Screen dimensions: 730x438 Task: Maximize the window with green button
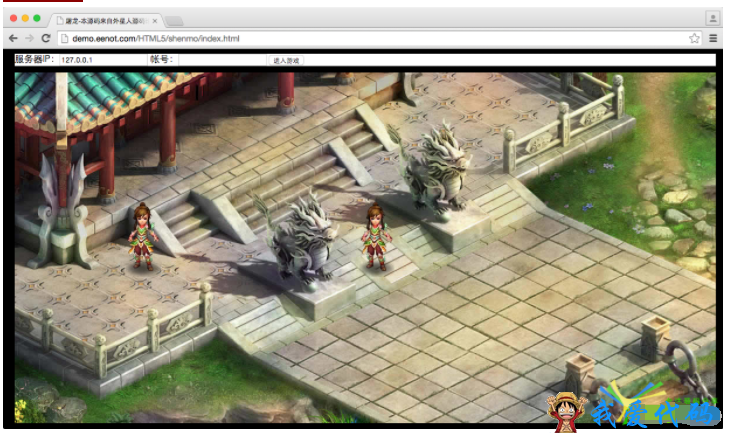37,18
